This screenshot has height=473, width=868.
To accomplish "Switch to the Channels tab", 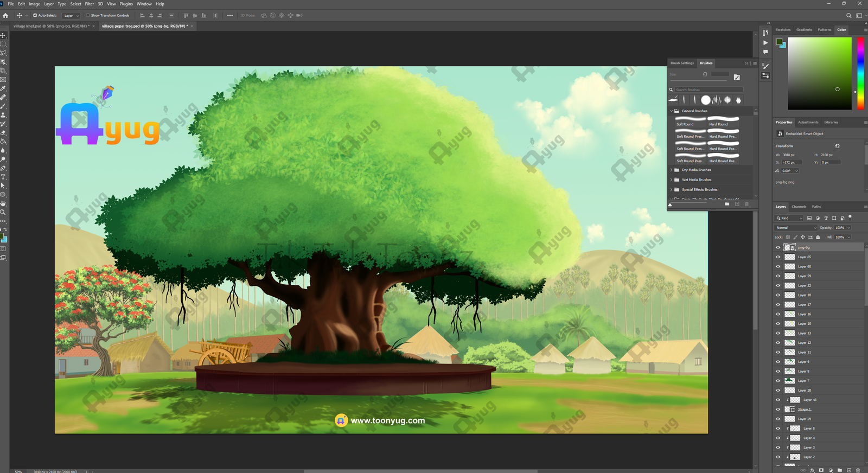I will [799, 207].
